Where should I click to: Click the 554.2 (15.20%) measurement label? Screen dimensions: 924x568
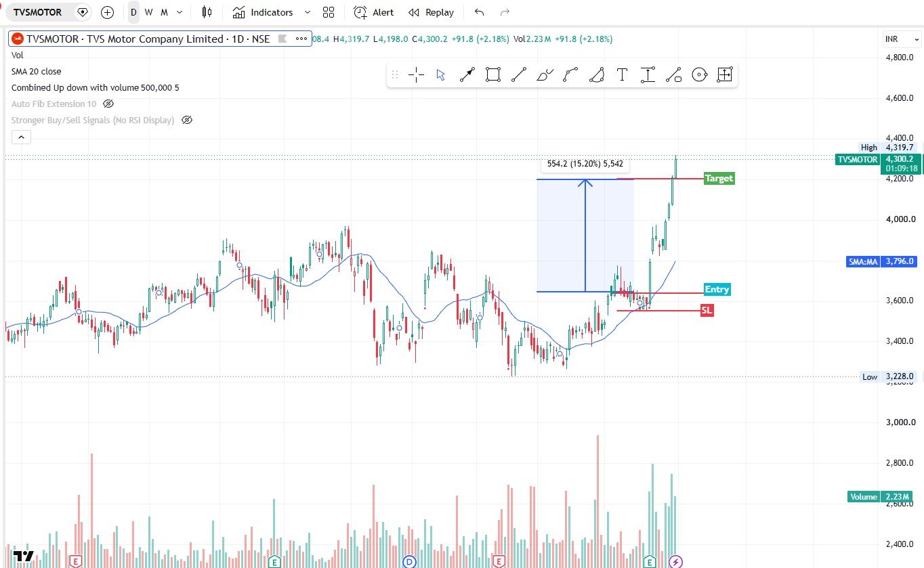click(585, 164)
